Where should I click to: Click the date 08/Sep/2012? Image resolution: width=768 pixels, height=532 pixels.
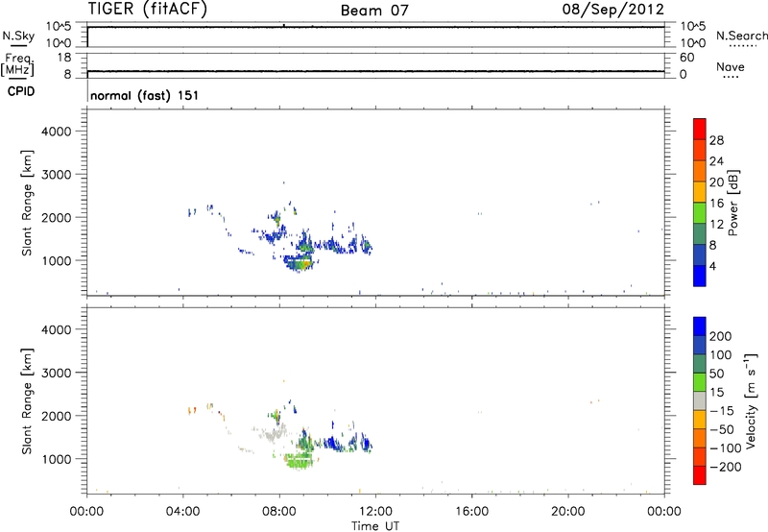point(612,10)
